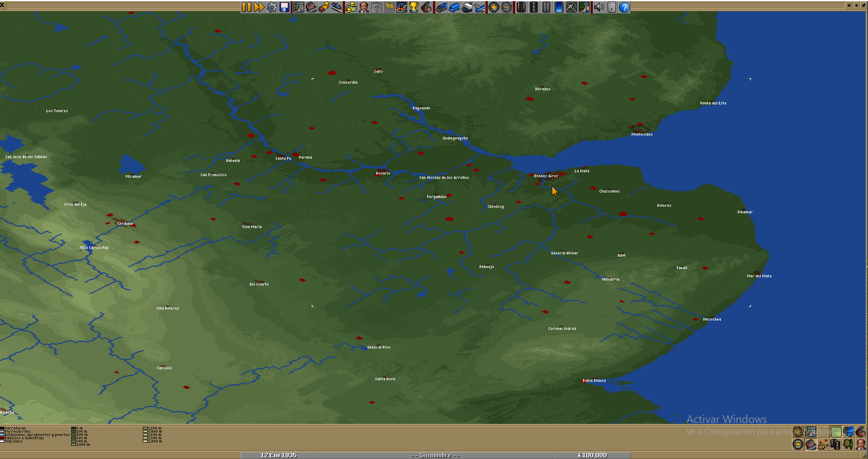Click the 1,000 m legend entry
The image size is (868, 459).
[x=80, y=444]
